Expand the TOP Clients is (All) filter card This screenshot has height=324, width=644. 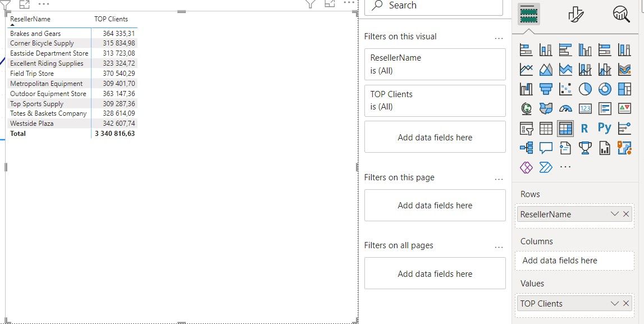(435, 101)
